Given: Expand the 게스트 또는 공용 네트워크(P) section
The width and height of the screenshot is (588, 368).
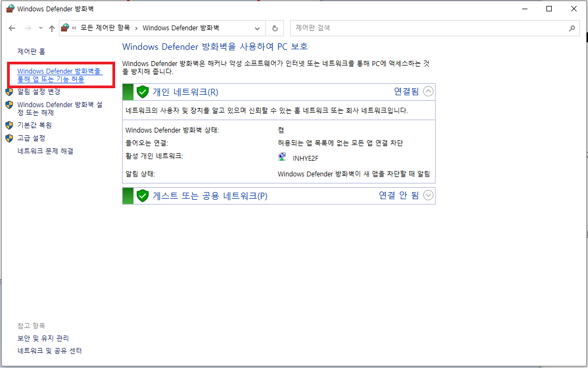Looking at the screenshot, I should 428,195.
